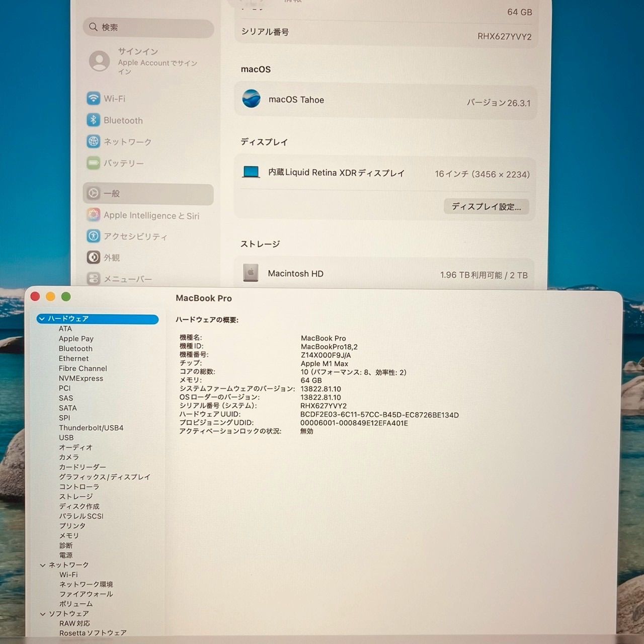This screenshot has width=644, height=644.
Task: Click the 一般 gear icon in Settings sidebar
Action: (x=93, y=193)
